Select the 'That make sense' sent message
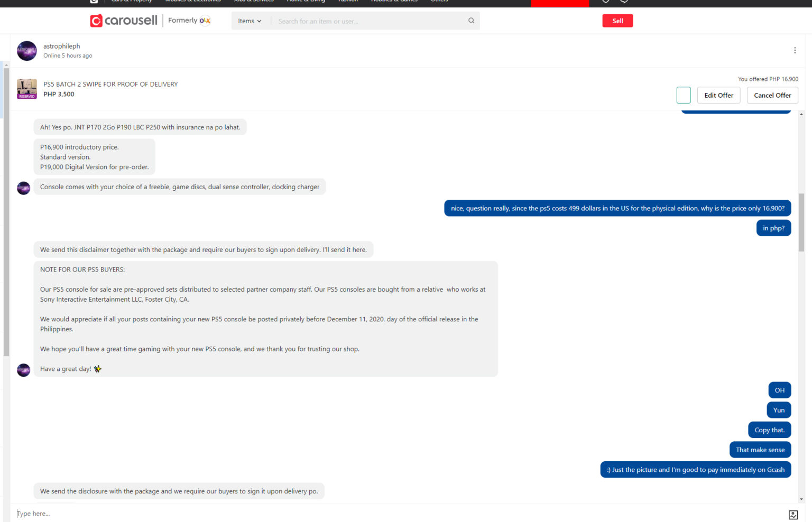812x522 pixels. (x=760, y=450)
